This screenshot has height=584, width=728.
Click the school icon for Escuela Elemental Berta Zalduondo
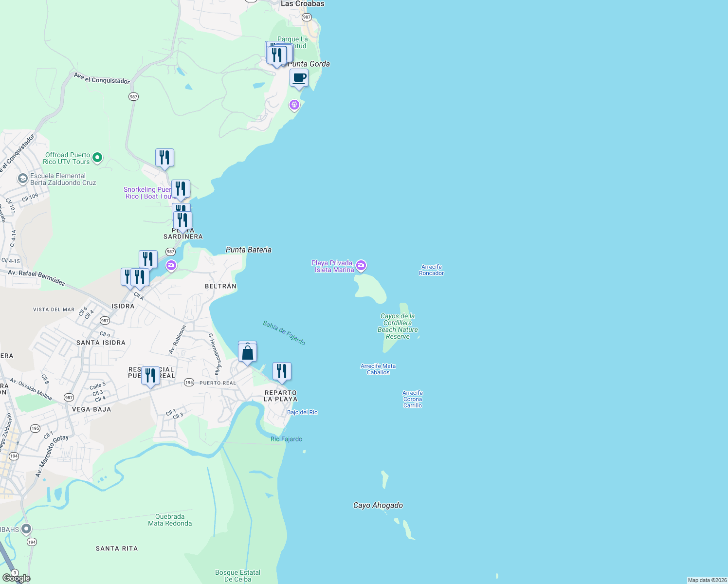23,179
